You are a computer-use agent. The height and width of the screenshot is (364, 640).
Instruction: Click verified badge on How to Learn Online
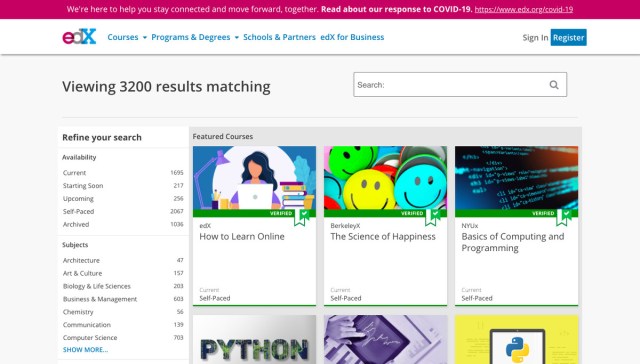tap(301, 218)
